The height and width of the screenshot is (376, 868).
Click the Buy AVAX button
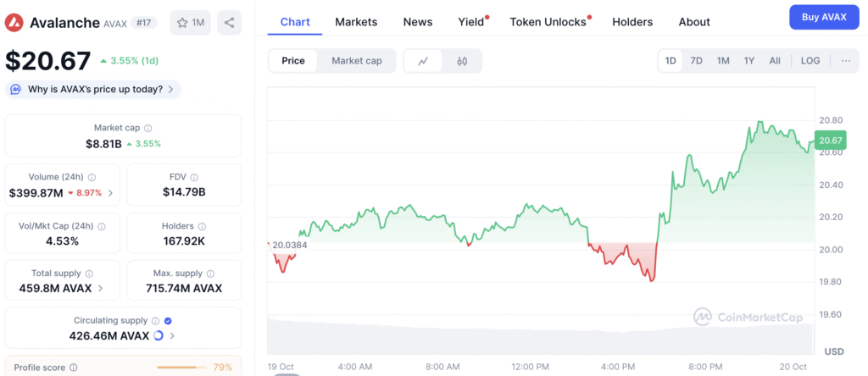pos(823,18)
